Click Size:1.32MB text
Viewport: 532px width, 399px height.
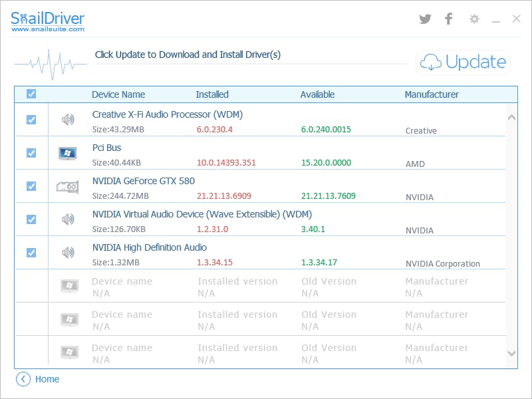116,262
